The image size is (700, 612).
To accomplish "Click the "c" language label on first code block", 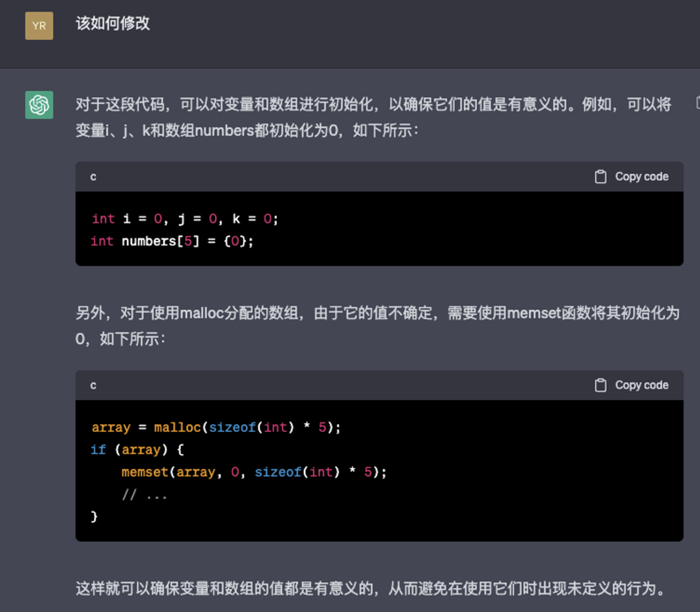I will click(93, 177).
